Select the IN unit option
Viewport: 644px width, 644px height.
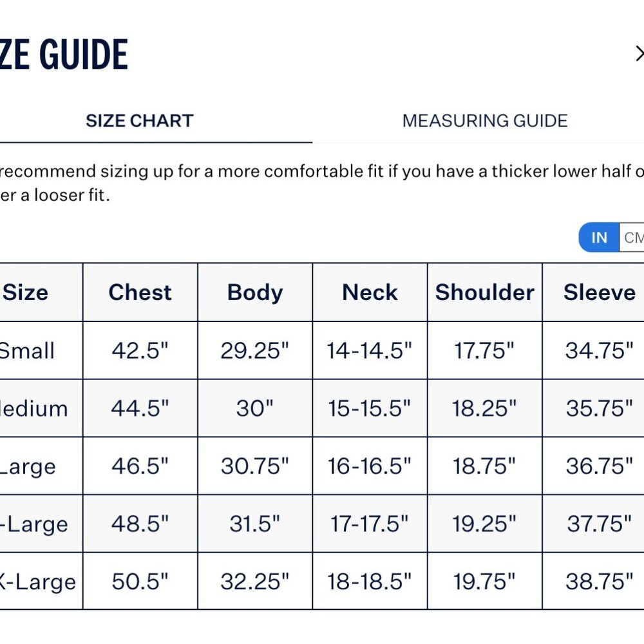click(x=599, y=238)
